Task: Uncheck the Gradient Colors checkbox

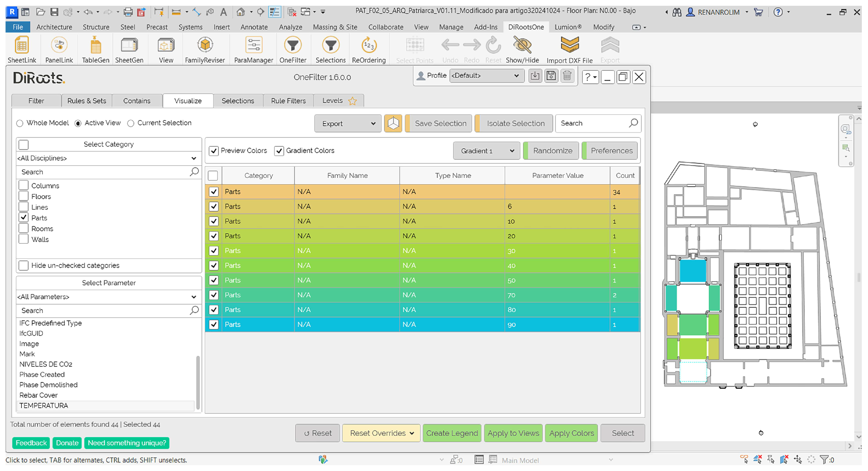Action: pos(279,151)
